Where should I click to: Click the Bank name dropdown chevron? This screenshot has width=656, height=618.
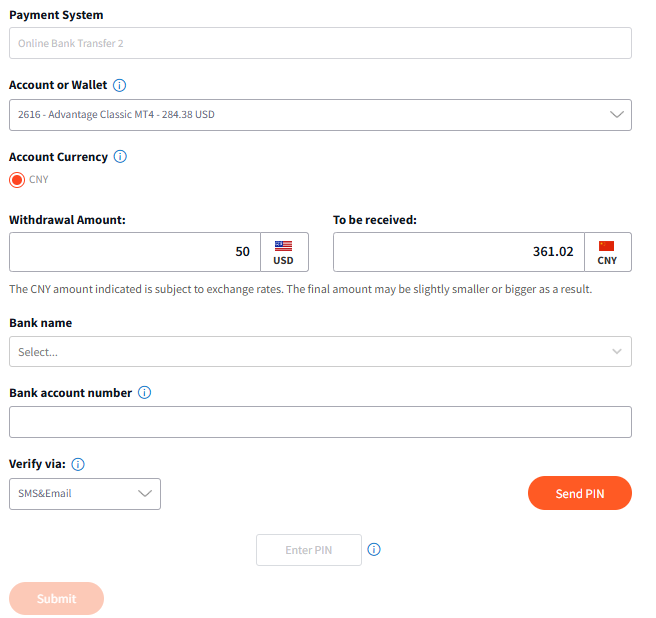pos(617,351)
